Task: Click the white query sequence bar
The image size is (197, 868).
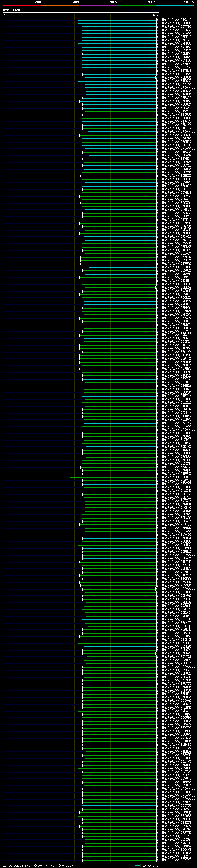Action: point(81,12)
